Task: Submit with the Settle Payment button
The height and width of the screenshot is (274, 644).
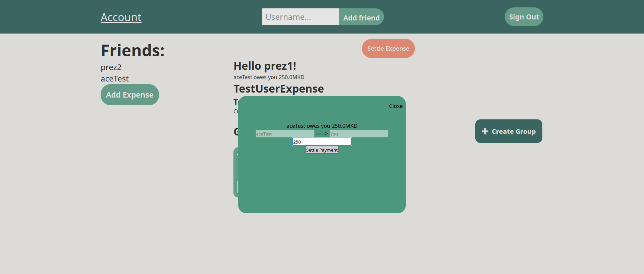Action: (322, 150)
